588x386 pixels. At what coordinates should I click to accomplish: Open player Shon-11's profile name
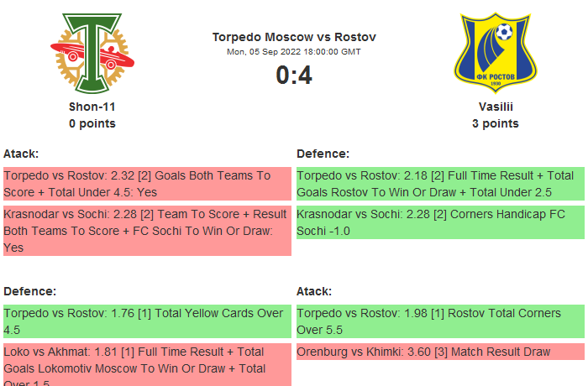[x=92, y=107]
